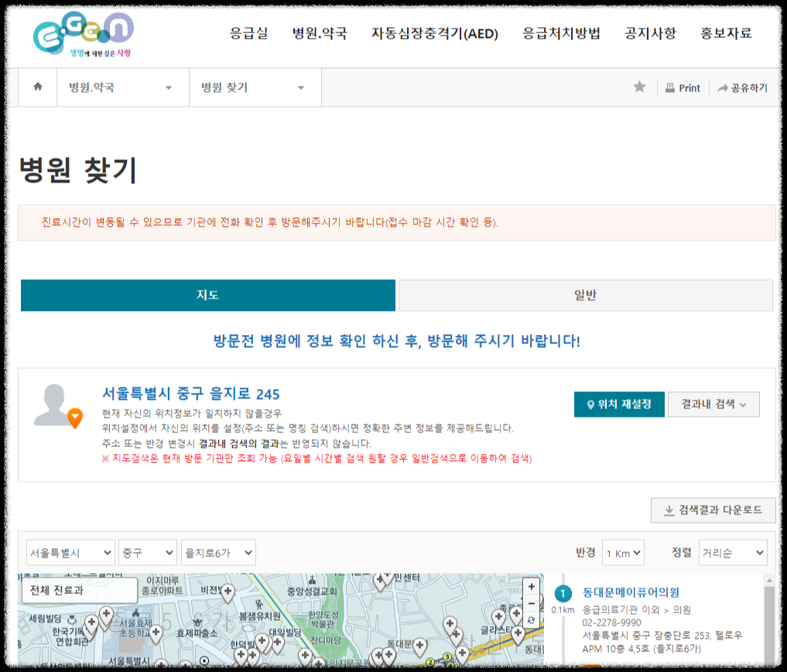Image resolution: width=787 pixels, height=672 pixels.
Task: Open the 공지사항 menu item
Action: pyautogui.click(x=648, y=34)
